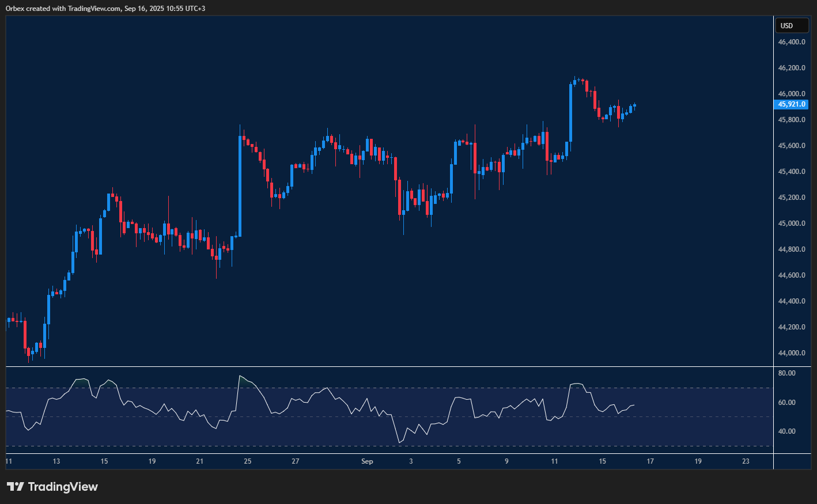Select date 23 on the time axis

click(746, 461)
